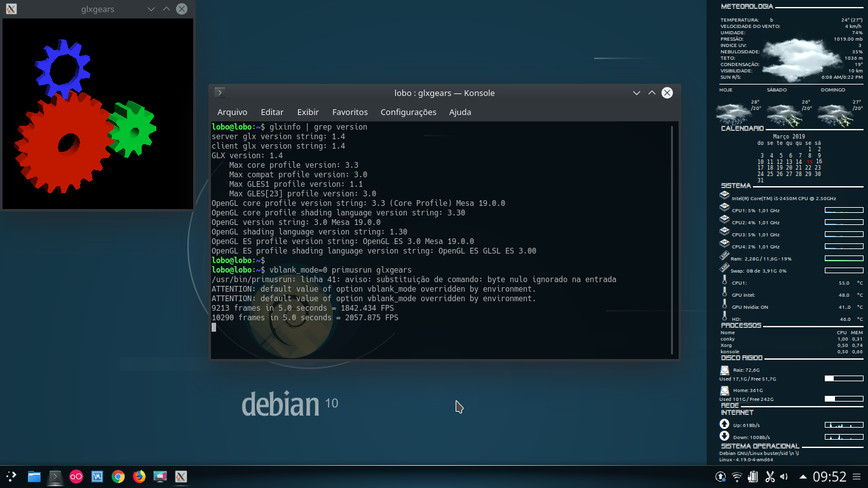868x488 pixels.
Task: Open Klipper via the scissors tray icon
Action: point(770,477)
